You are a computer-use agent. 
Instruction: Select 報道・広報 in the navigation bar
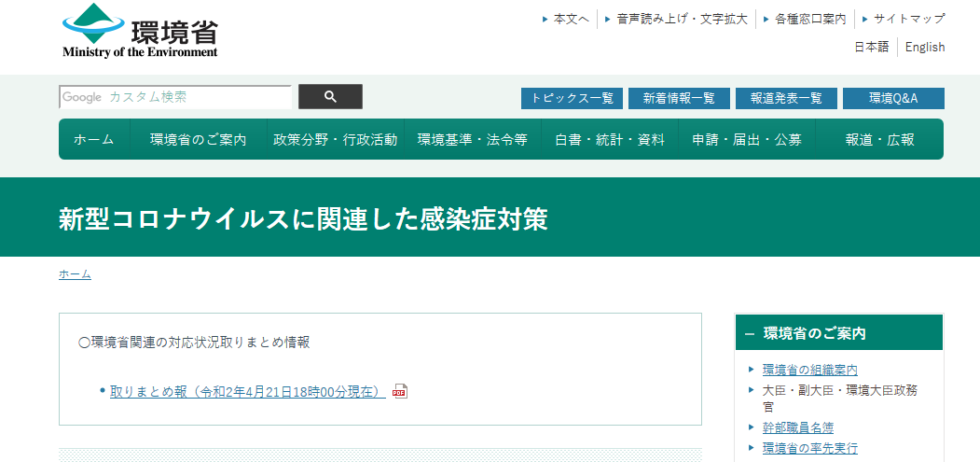(879, 140)
